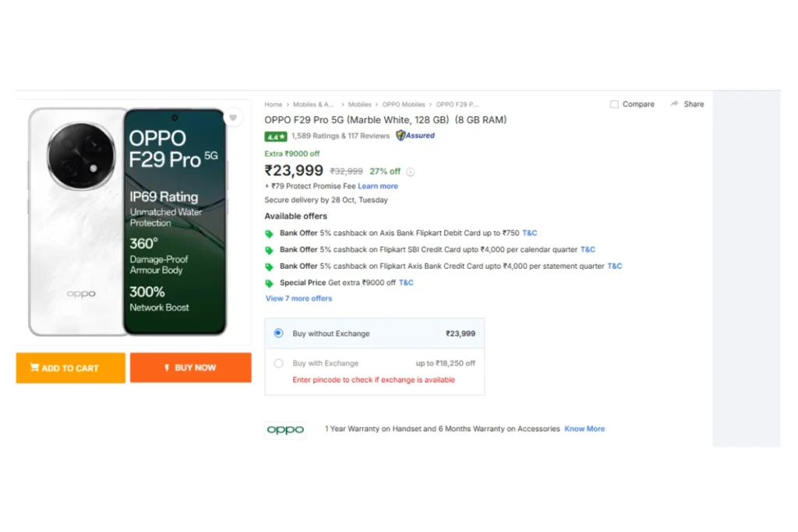Expand View 7 more offers

coord(298,298)
